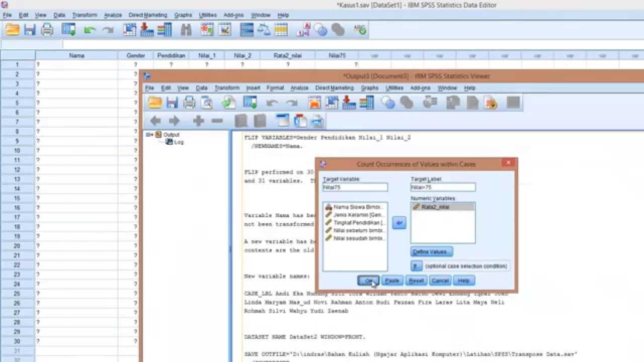
Task: Export output icon in Viewer toolbar
Action: (229, 103)
